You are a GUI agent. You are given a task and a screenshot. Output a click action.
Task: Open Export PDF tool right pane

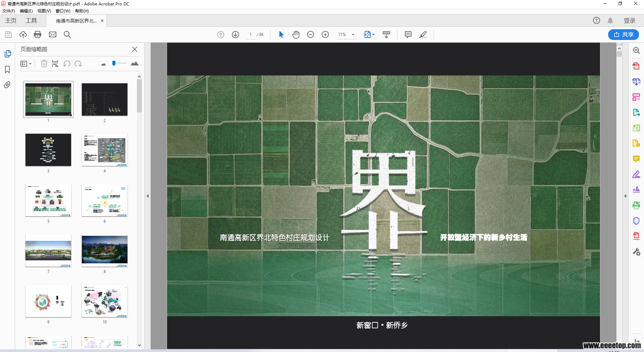click(636, 113)
